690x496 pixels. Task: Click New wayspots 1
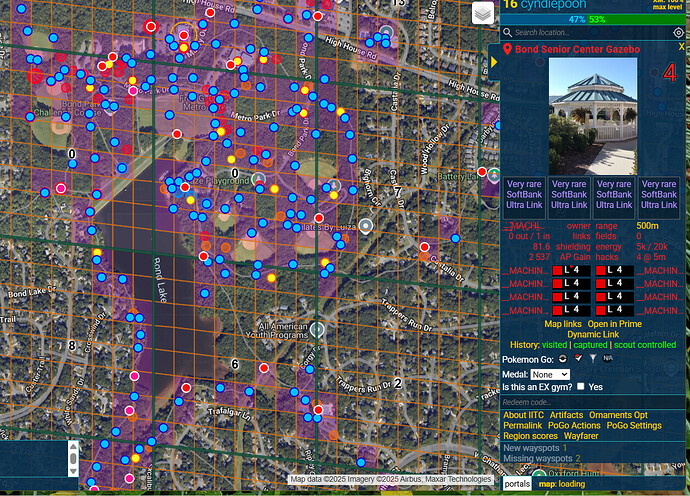click(535, 448)
